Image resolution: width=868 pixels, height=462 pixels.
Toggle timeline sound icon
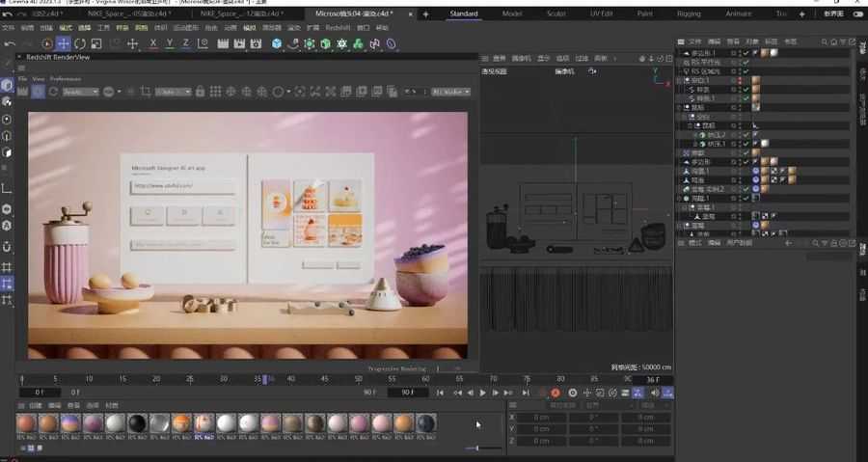coord(655,393)
